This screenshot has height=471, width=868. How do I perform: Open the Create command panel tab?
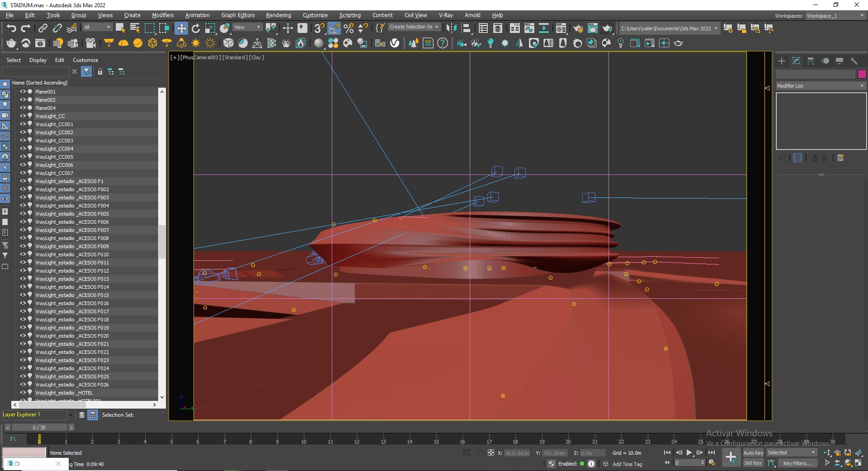[x=782, y=61]
